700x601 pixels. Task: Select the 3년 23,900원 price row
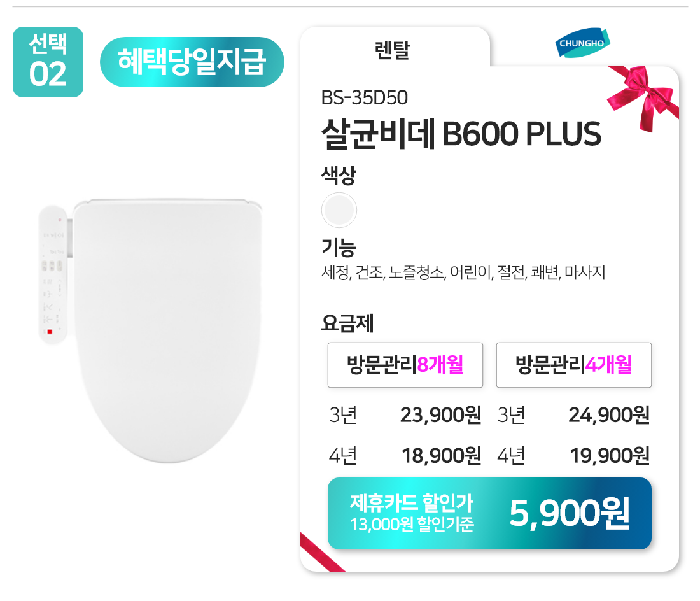pos(405,415)
